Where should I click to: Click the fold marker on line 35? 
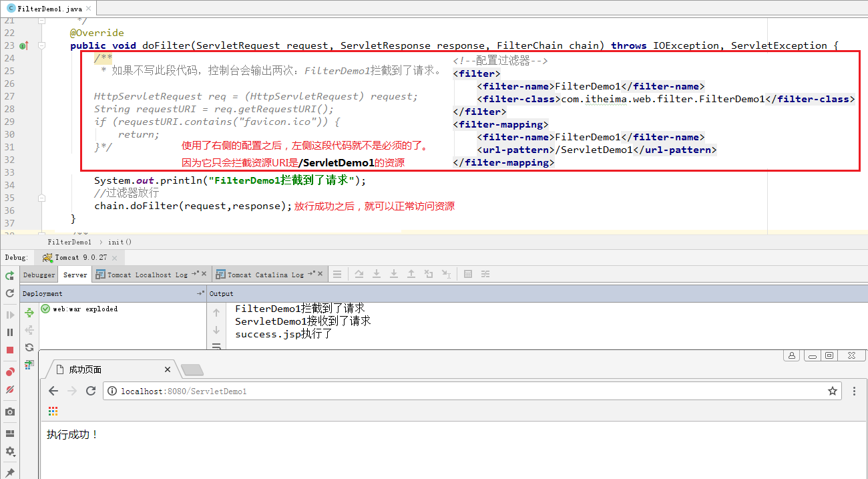coord(41,198)
